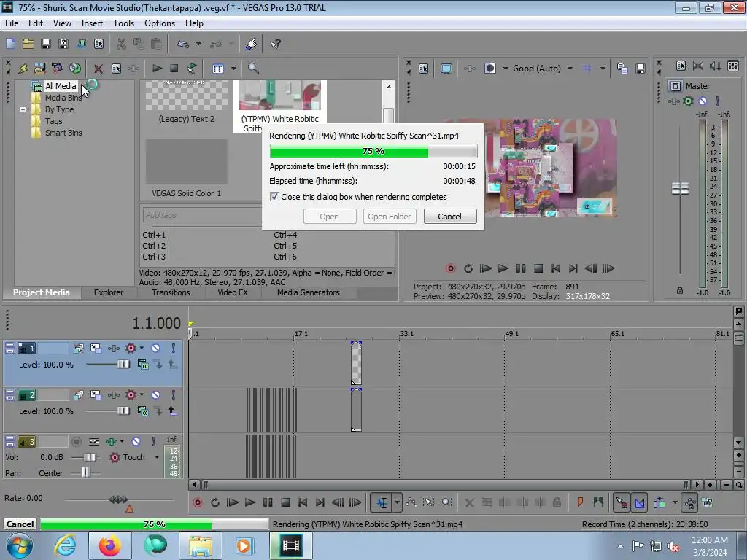This screenshot has height=560, width=747.
Task: Click the Import Media icon in Project Media
Action: [39, 69]
